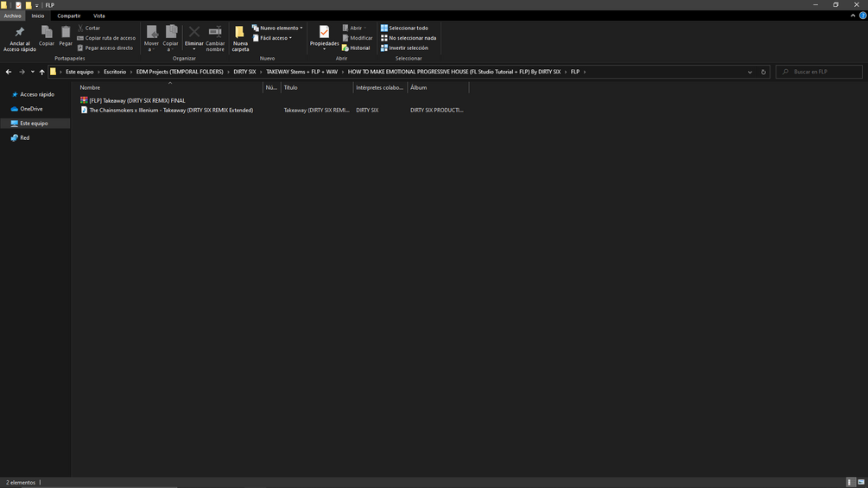Viewport: 868px width, 488px height.
Task: Expand the address bar history dropdown
Action: (750, 72)
